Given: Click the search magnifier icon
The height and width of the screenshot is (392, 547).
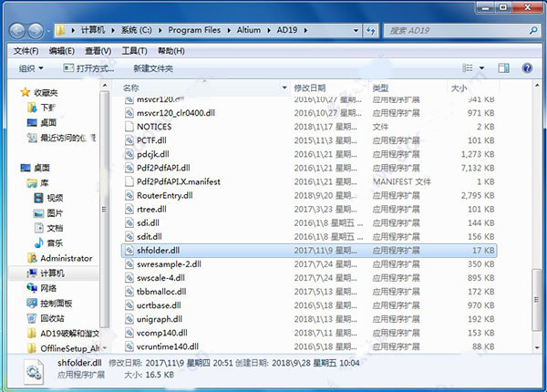Looking at the screenshot, I should [x=533, y=31].
